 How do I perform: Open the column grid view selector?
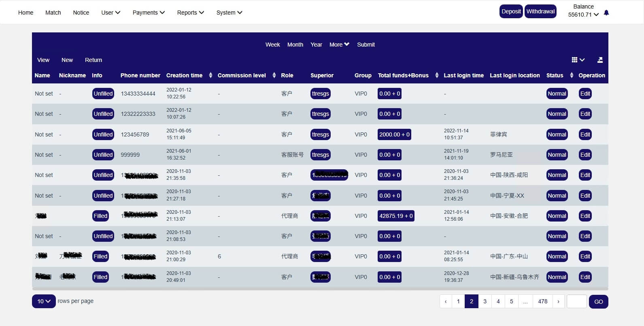578,60
